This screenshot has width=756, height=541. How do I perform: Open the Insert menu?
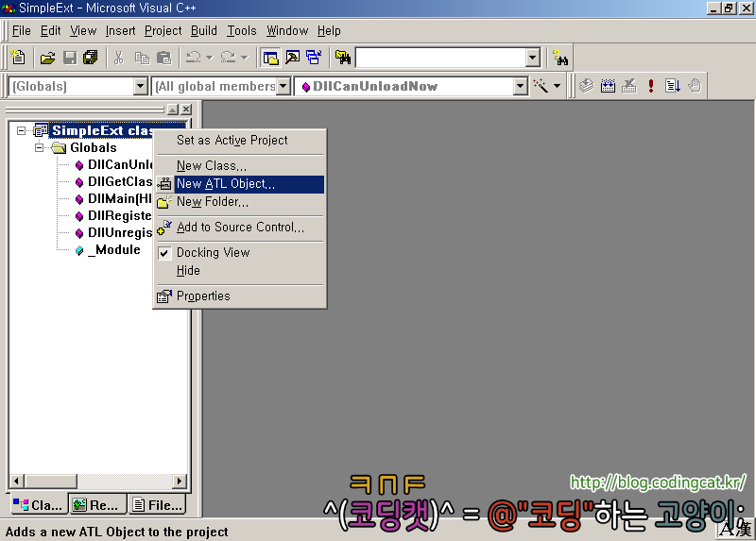click(x=121, y=31)
